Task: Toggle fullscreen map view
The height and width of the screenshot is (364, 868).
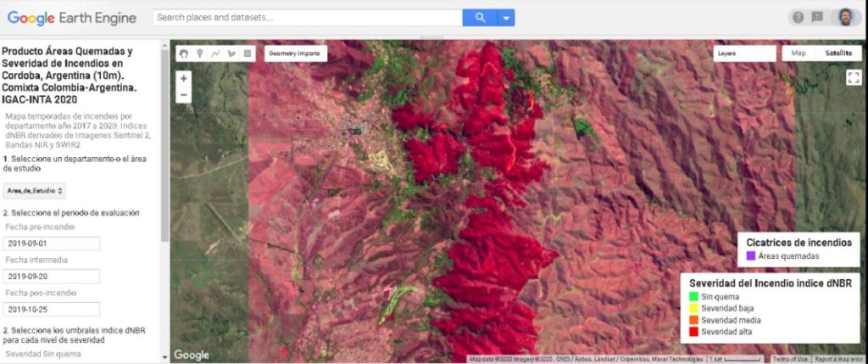Action: coord(854,77)
